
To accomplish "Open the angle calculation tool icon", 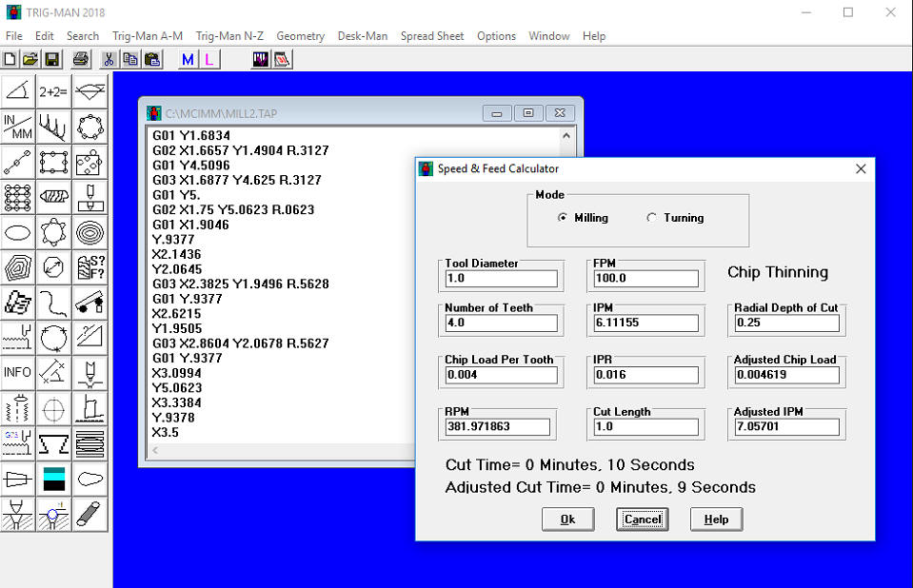I will click(x=18, y=91).
